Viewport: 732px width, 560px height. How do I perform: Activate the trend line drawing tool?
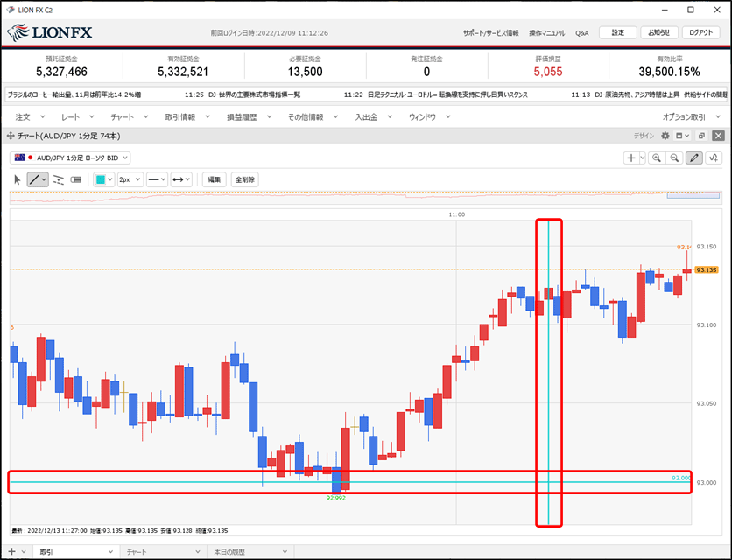tap(33, 179)
